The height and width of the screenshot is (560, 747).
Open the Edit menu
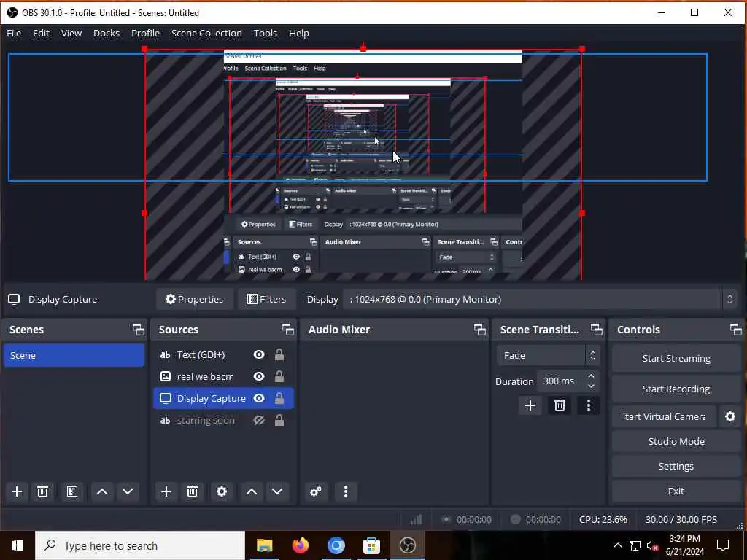point(41,34)
